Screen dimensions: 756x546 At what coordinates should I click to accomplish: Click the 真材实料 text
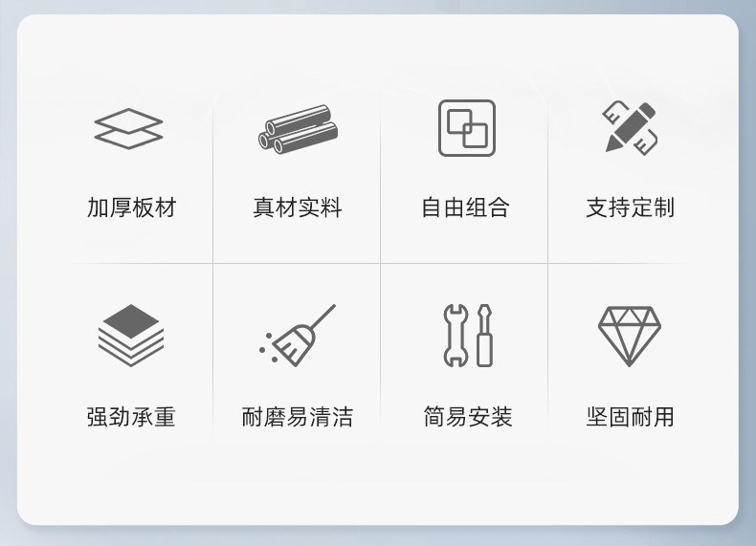pyautogui.click(x=298, y=207)
